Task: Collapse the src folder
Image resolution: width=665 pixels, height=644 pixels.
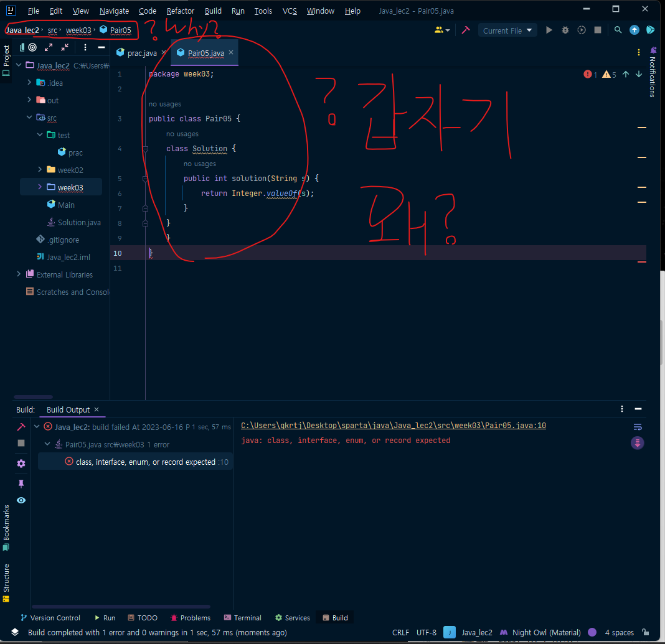Action: tap(29, 117)
